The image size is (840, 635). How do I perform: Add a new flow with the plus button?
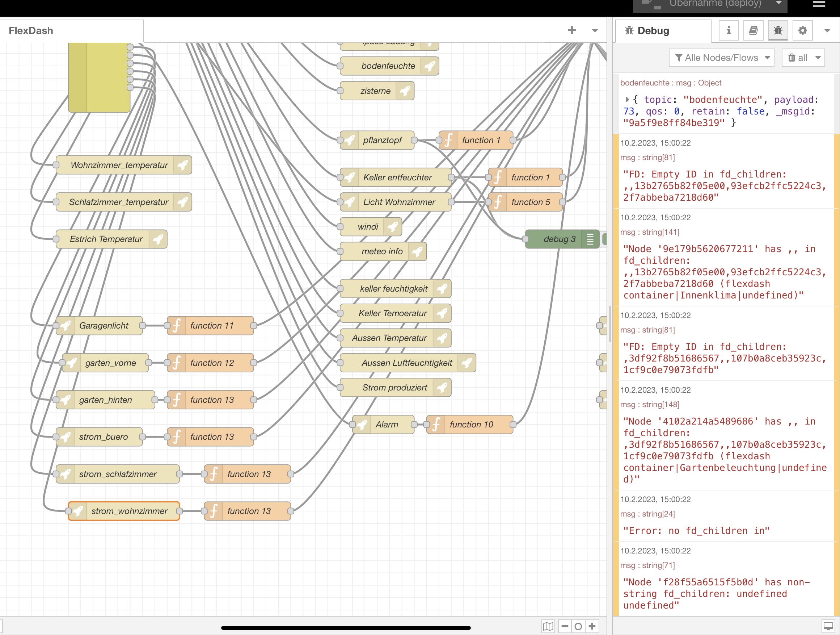click(x=571, y=30)
